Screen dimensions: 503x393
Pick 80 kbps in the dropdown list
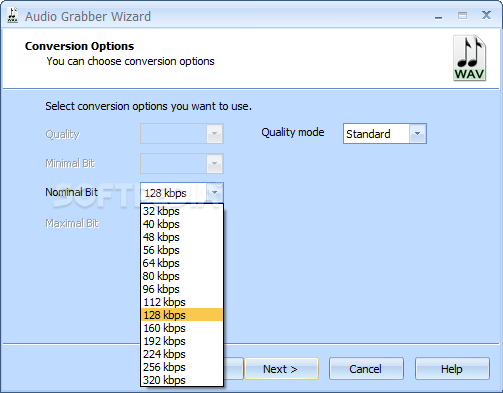coord(182,276)
